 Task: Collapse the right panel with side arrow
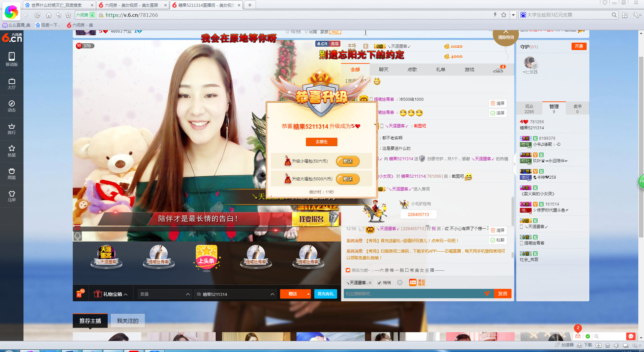[x=515, y=164]
